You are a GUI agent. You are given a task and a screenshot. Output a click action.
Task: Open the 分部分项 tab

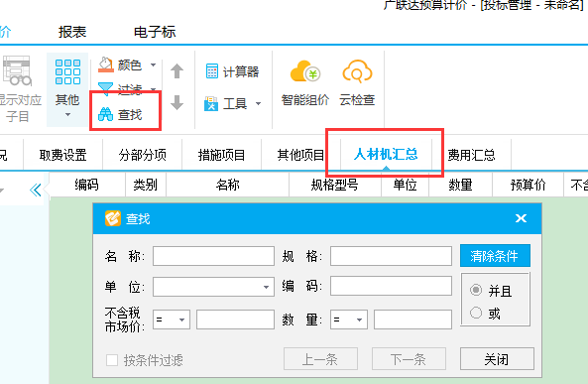click(x=143, y=155)
